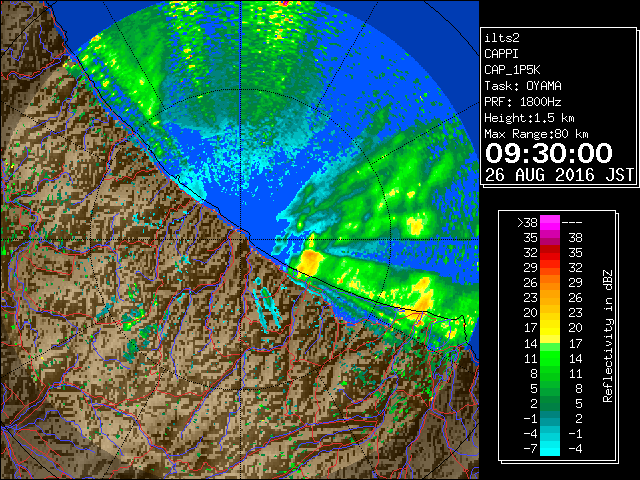Click the 09:30:00 timestamp
Screen dimensions: 640x480
549,153
